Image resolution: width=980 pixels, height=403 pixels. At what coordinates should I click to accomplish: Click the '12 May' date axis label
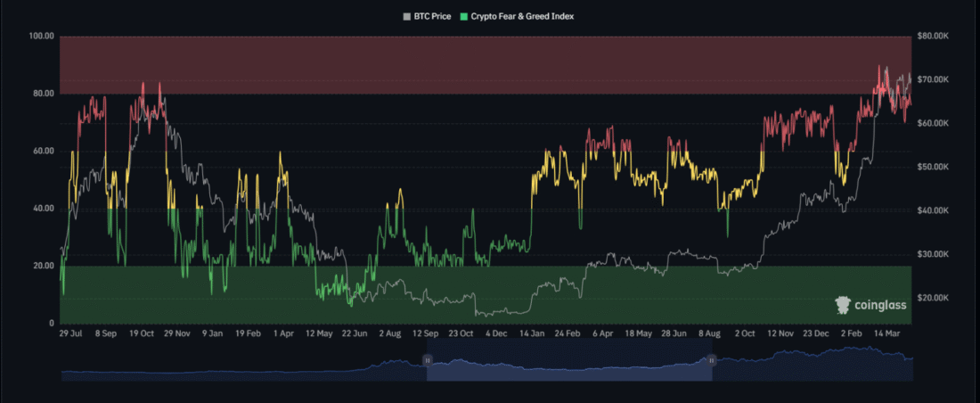point(319,333)
